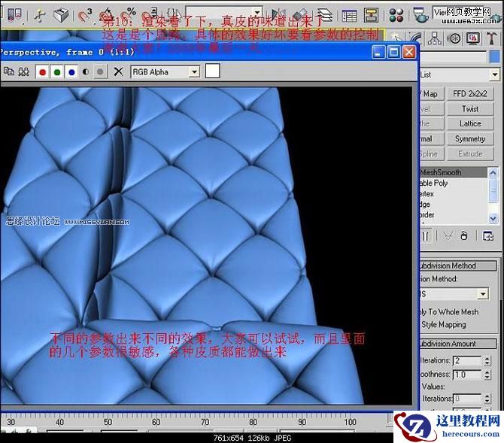
Task: Click the timeline at frame 80
Action: pos(254,421)
